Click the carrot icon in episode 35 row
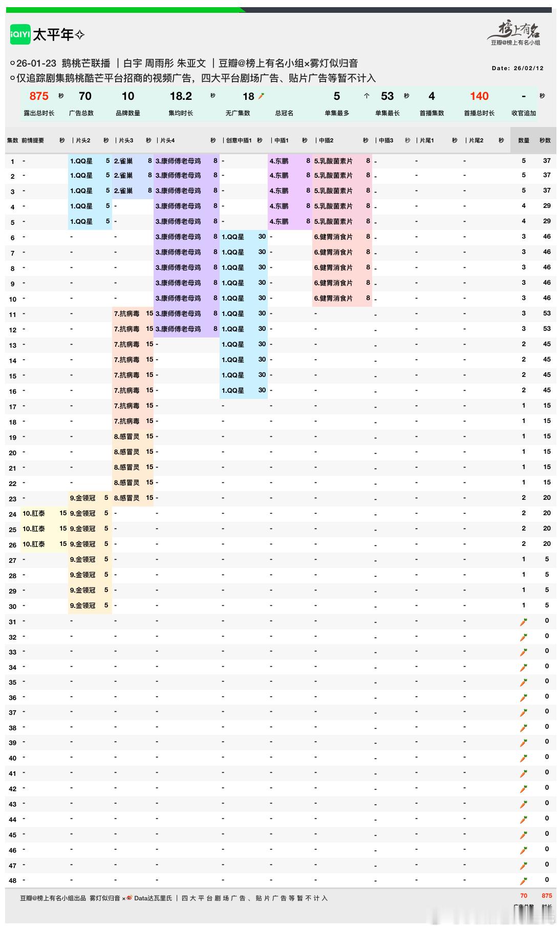 point(524,682)
